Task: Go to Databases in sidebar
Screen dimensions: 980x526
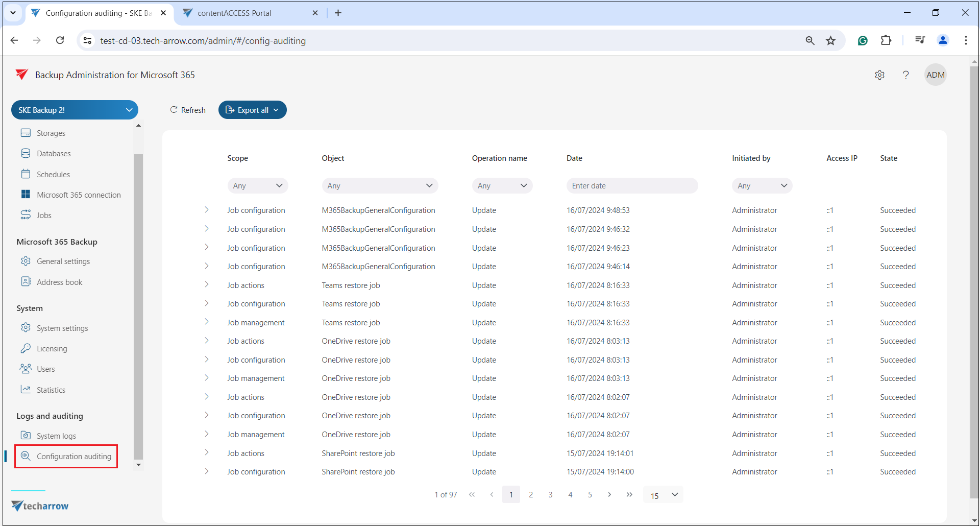Action: [54, 154]
